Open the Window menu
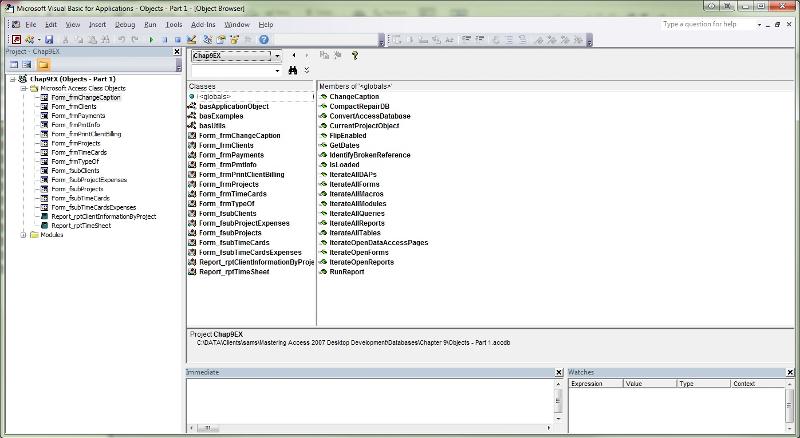Viewport: 800px width, 438px height. 237,25
